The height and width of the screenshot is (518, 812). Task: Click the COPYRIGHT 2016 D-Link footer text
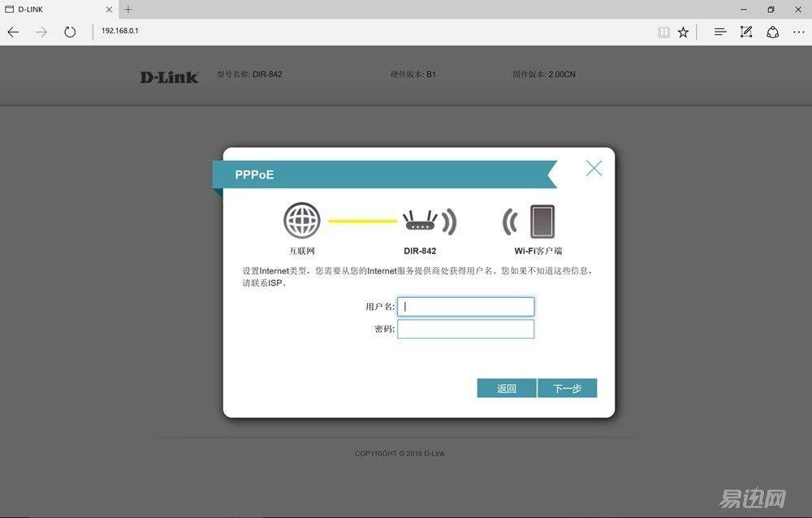coord(400,453)
